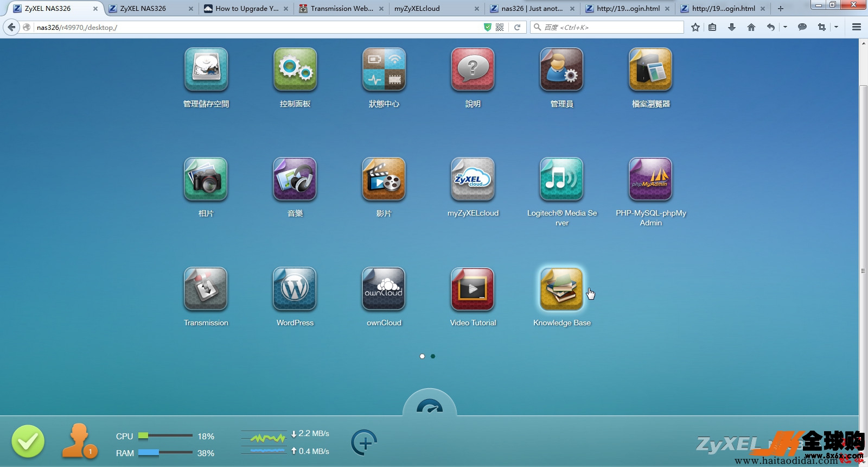This screenshot has width=868, height=467.
Task: Click the RAM usage bar
Action: pos(165,452)
